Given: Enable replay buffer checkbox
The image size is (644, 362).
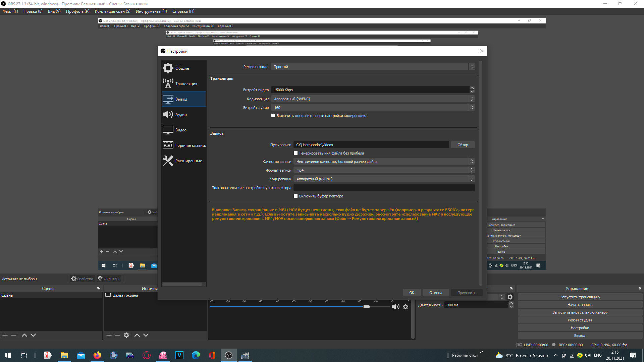Looking at the screenshot, I should point(296,196).
